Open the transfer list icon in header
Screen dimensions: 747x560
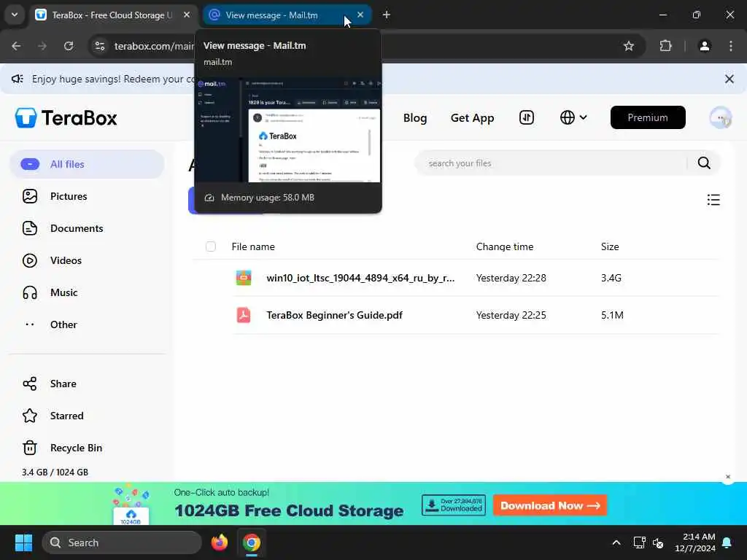click(x=527, y=117)
